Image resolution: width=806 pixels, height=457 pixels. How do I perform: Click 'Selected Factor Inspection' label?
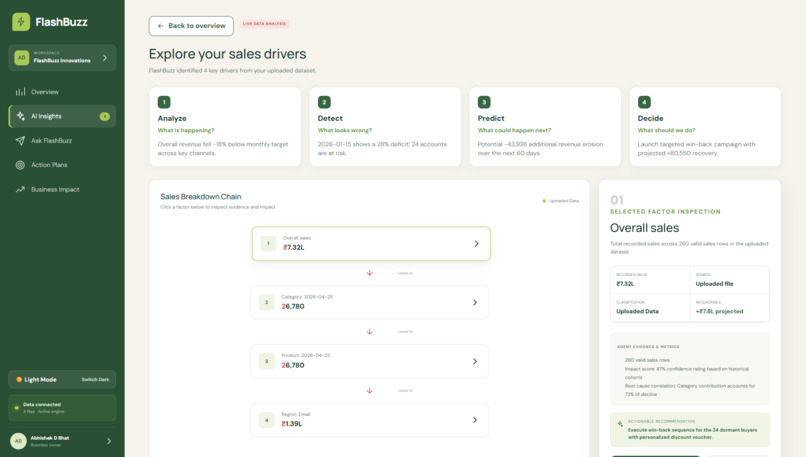(665, 212)
